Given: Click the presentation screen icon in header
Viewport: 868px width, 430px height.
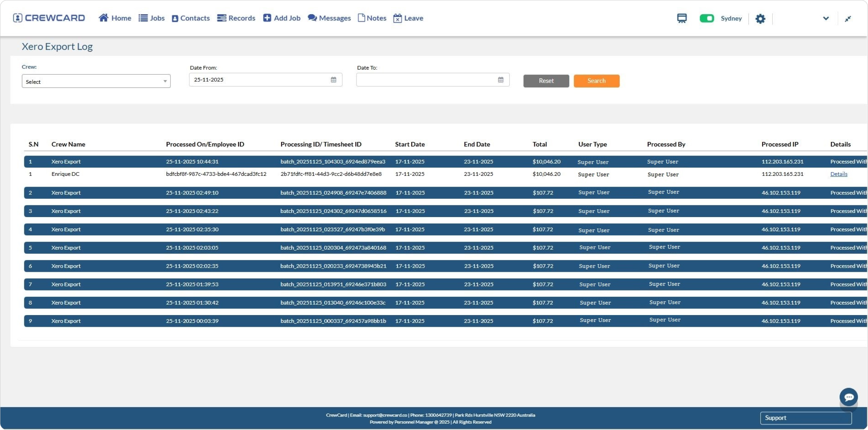Looking at the screenshot, I should click(682, 18).
